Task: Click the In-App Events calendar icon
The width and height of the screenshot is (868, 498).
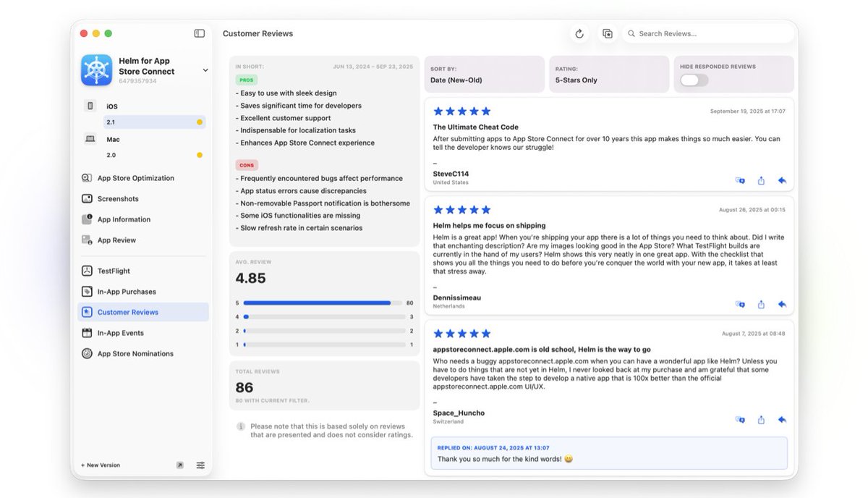Action: tap(87, 333)
